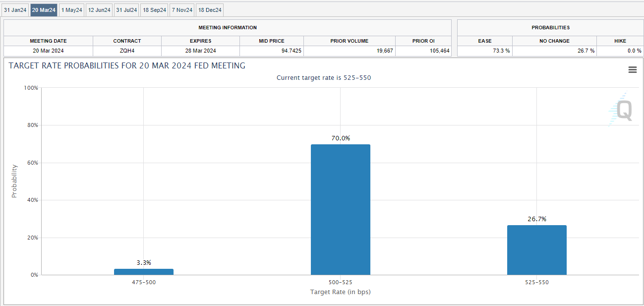Viewport: 644px width, 306px height.
Task: Click the Probability y-axis title
Action: (x=14, y=181)
